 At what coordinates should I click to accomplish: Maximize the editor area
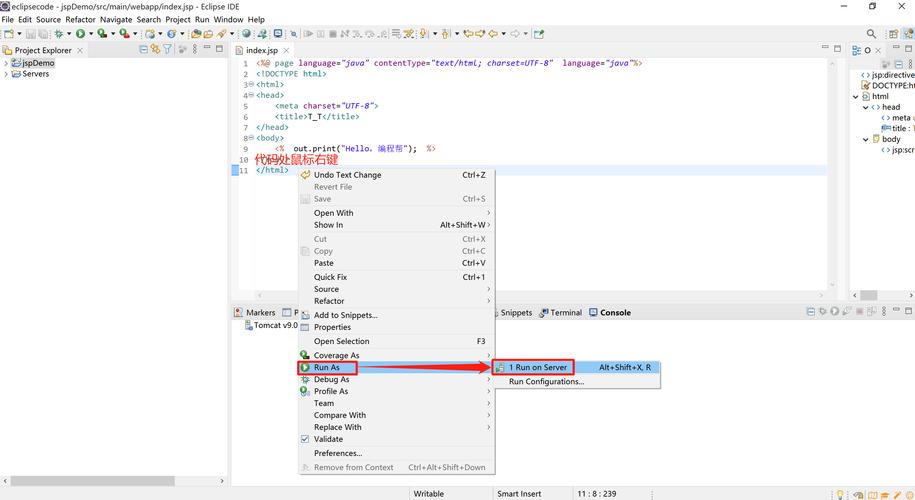click(837, 49)
